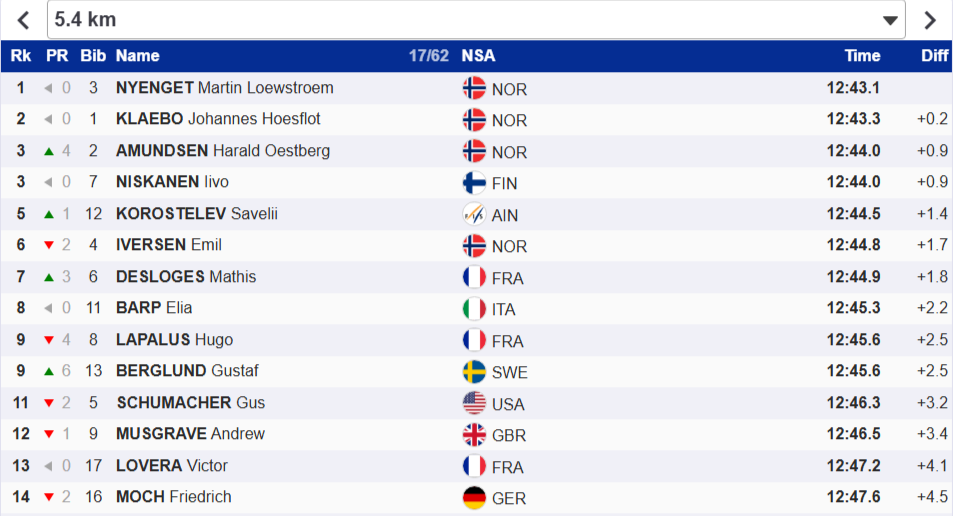Image resolution: width=953 pixels, height=516 pixels.
Task: Click the dropdown arrow beside 5.4 km
Action: 890,20
